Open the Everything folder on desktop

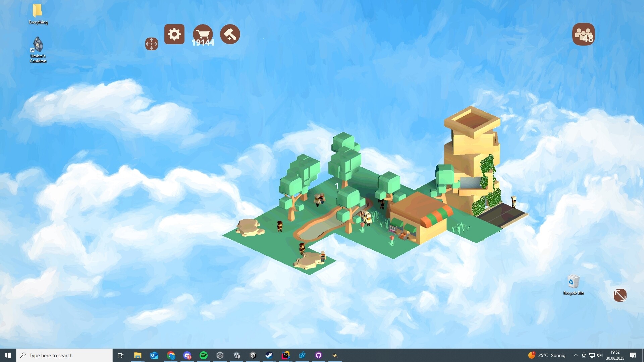38,14
